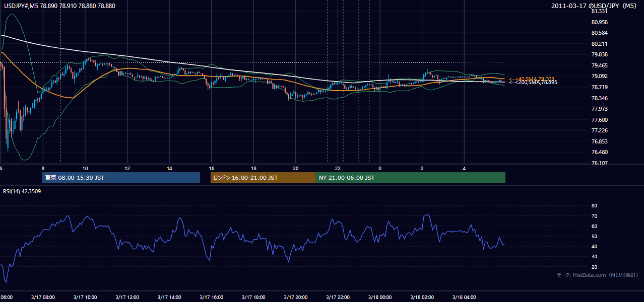The height and width of the screenshot is (302, 644).
Task: Select the ロンドン 16:00-21:00 JST session bar
Action: pyautogui.click(x=263, y=178)
